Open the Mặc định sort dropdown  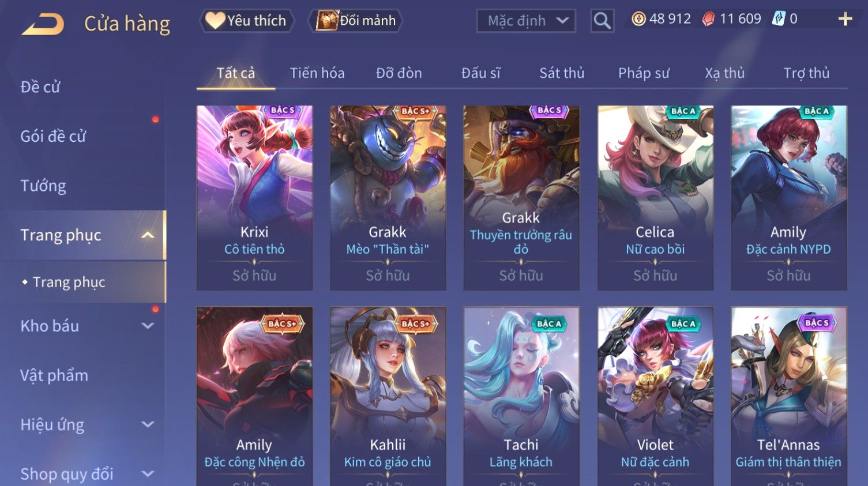[526, 21]
